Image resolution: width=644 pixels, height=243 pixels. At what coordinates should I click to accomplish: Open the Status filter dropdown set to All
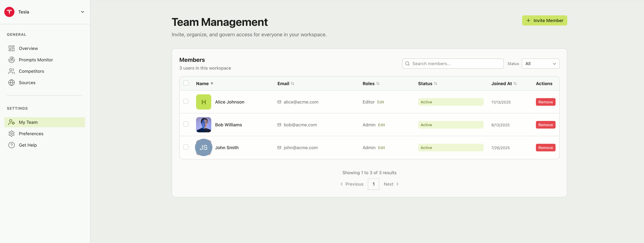pos(540,64)
